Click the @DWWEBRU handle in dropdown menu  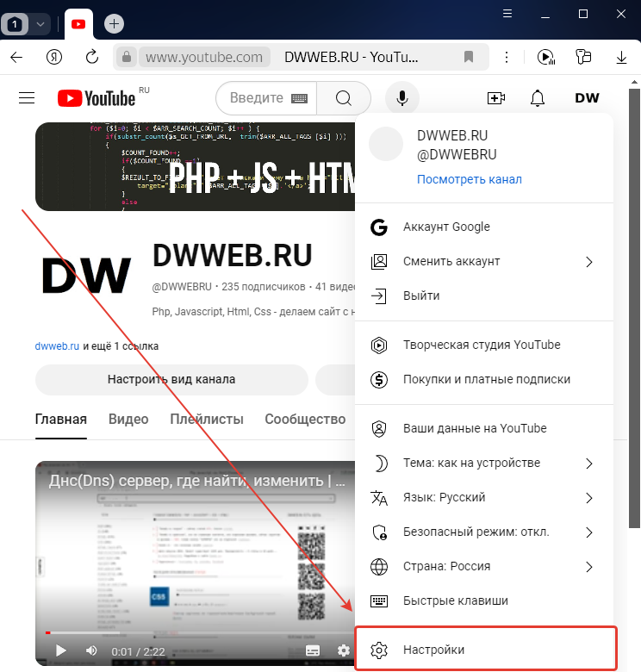pyautogui.click(x=457, y=154)
